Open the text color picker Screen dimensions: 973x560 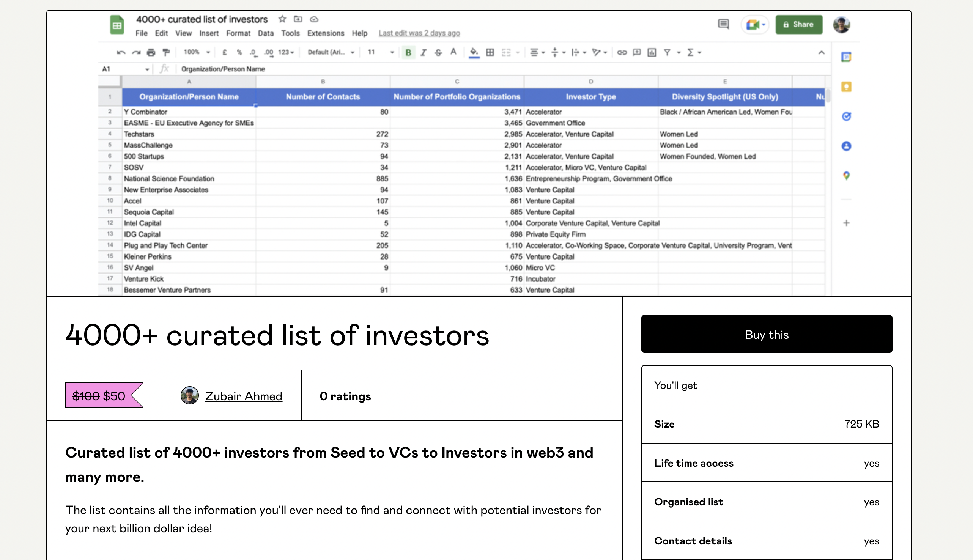(x=453, y=52)
